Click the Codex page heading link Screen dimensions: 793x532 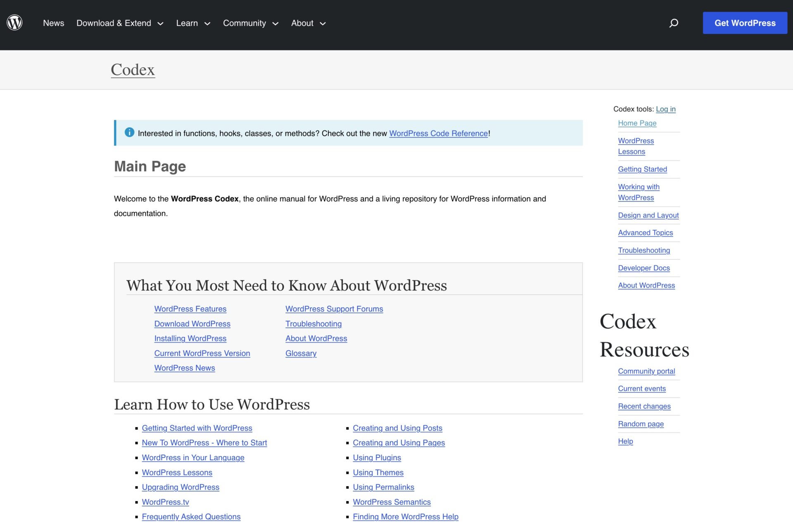(x=132, y=69)
